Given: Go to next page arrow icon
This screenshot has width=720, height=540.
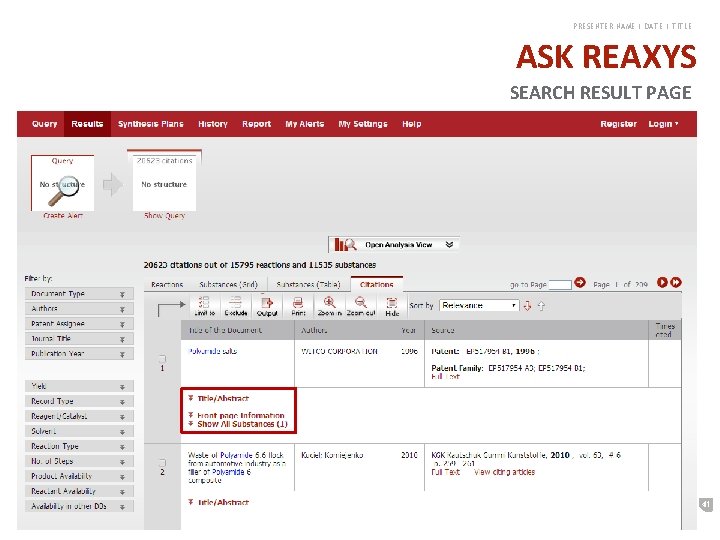Looking at the screenshot, I should pos(662,282).
